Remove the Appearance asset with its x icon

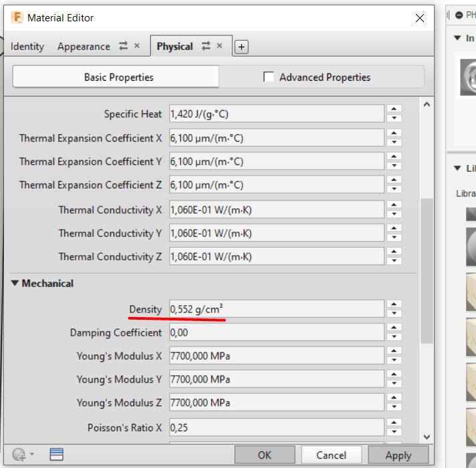pyautogui.click(x=137, y=46)
